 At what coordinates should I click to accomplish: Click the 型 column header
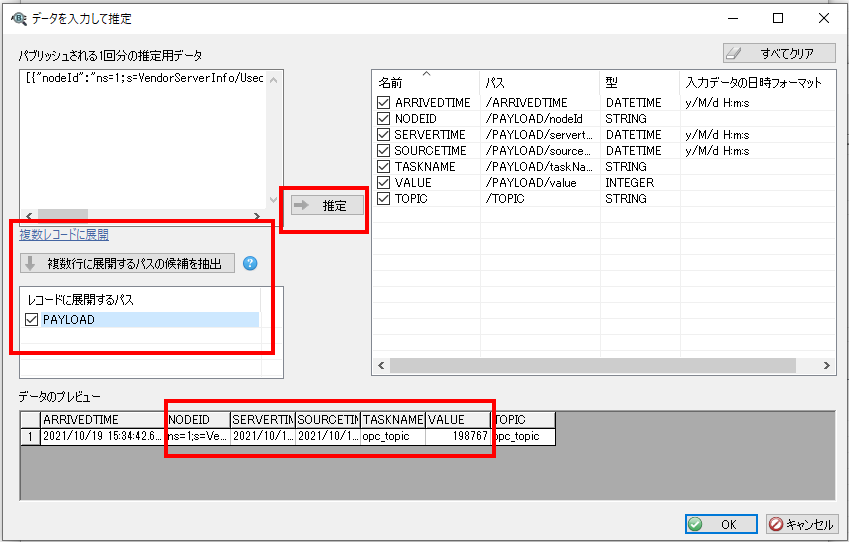(x=639, y=82)
